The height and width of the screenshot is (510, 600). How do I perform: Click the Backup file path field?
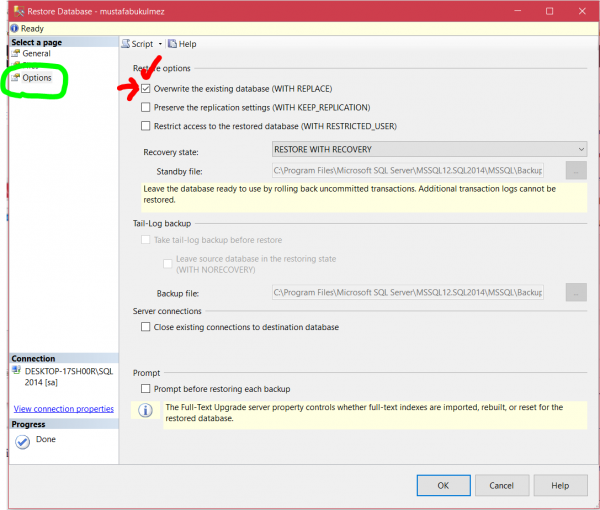coord(408,293)
